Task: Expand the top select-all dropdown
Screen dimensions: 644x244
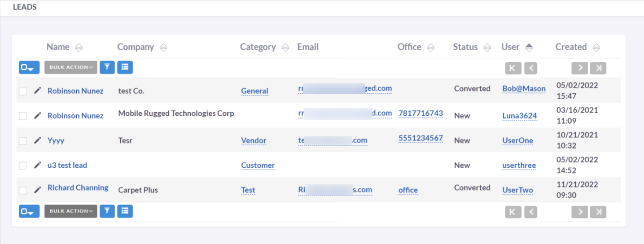Action: point(29,68)
